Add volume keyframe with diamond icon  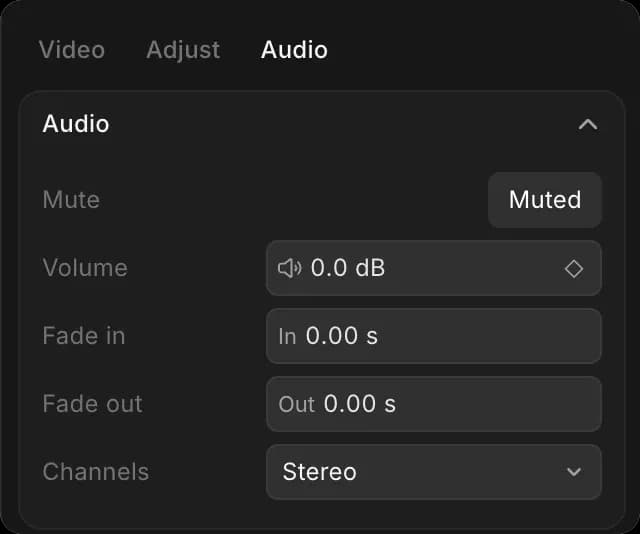[573, 269]
